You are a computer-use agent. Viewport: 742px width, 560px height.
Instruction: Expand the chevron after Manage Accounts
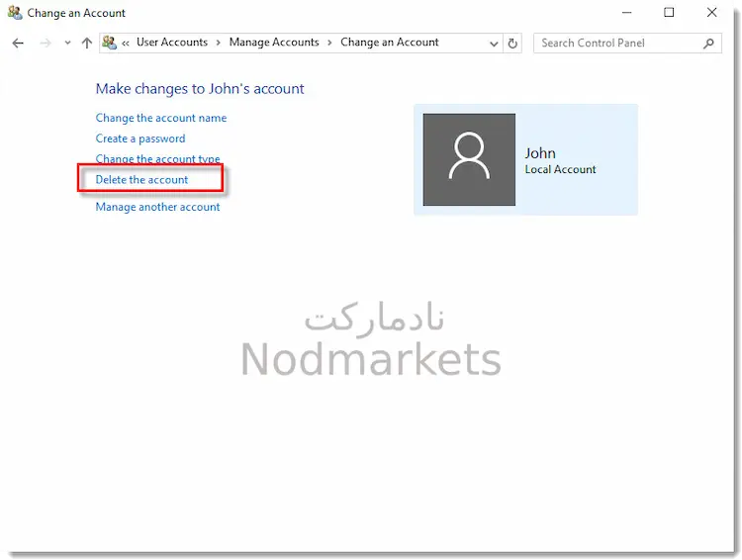point(329,44)
